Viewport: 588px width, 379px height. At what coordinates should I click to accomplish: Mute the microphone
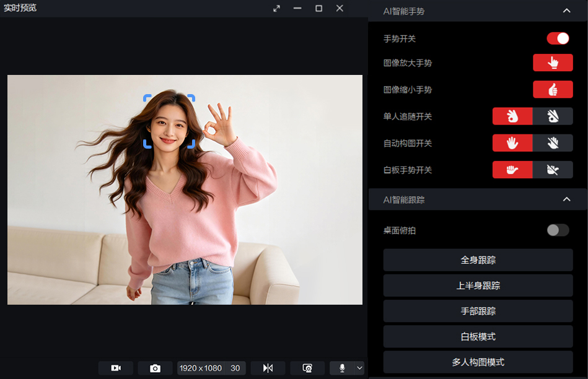[341, 368]
